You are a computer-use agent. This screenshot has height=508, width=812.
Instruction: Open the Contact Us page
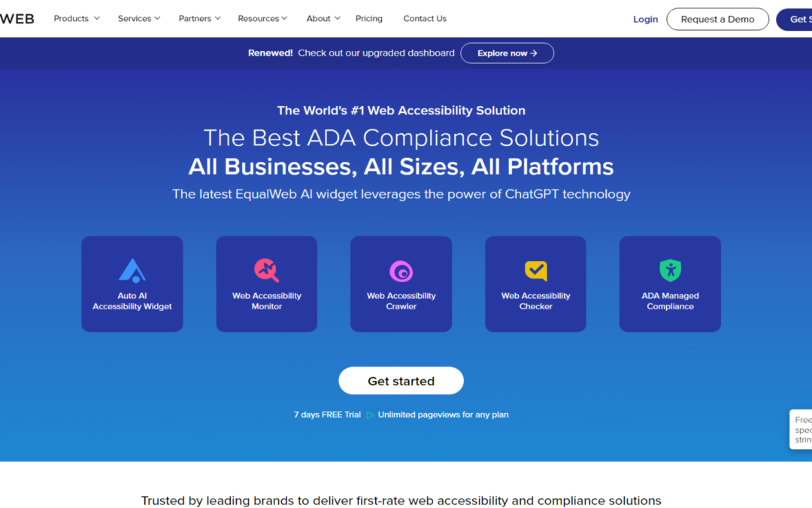(x=425, y=19)
